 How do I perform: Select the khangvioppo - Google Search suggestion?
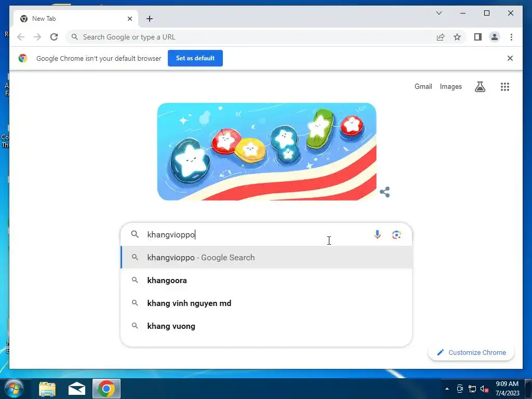coord(267,257)
